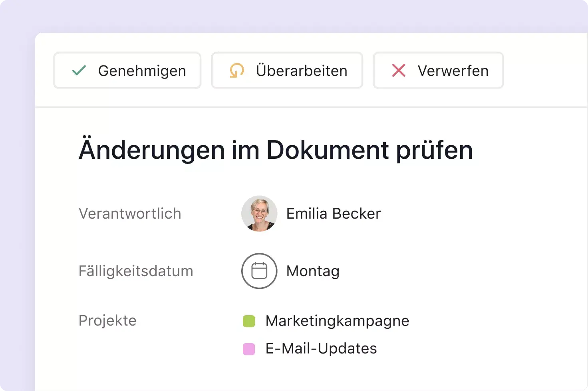Viewport: 588px width, 391px height.
Task: Select the pink E-Mail-Updates project icon
Action: coord(249,348)
